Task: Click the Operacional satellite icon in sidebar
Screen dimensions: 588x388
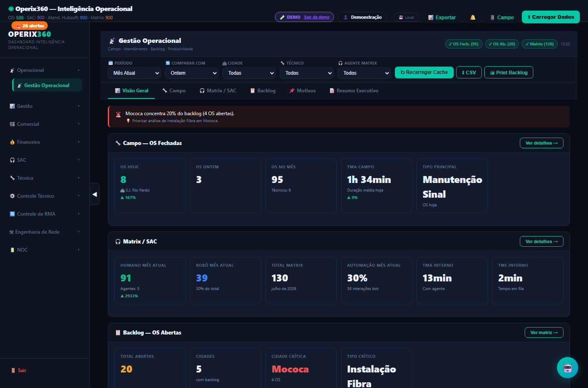Action: click(x=12, y=70)
